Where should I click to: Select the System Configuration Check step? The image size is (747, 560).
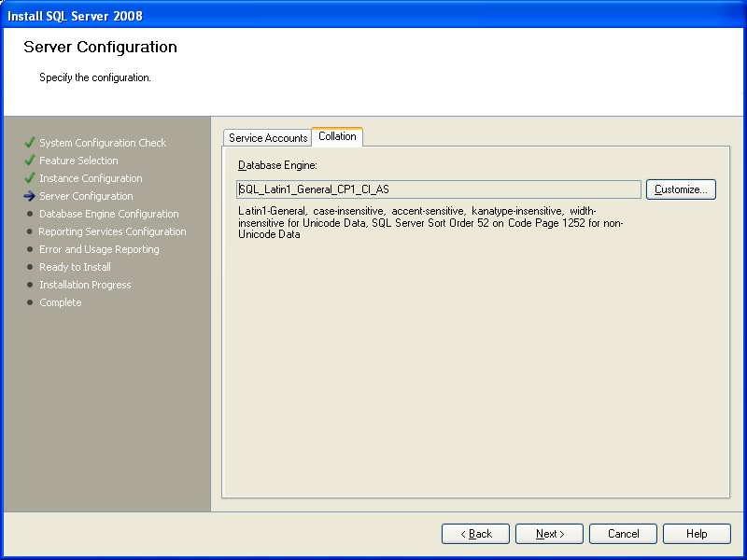coord(103,143)
